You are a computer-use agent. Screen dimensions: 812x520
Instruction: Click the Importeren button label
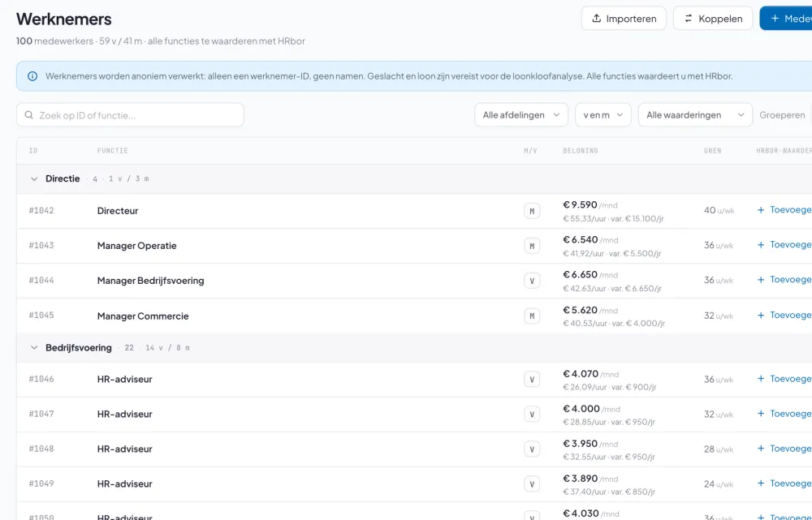click(631, 19)
